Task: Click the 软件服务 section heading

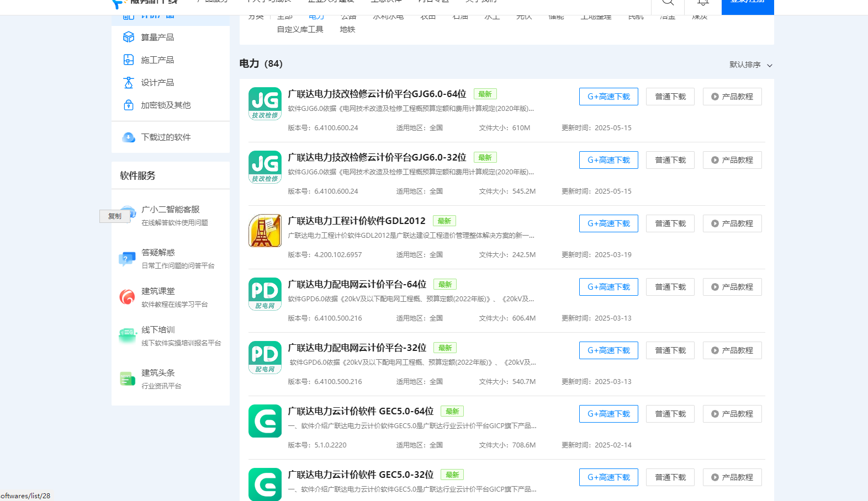Action: tap(137, 175)
